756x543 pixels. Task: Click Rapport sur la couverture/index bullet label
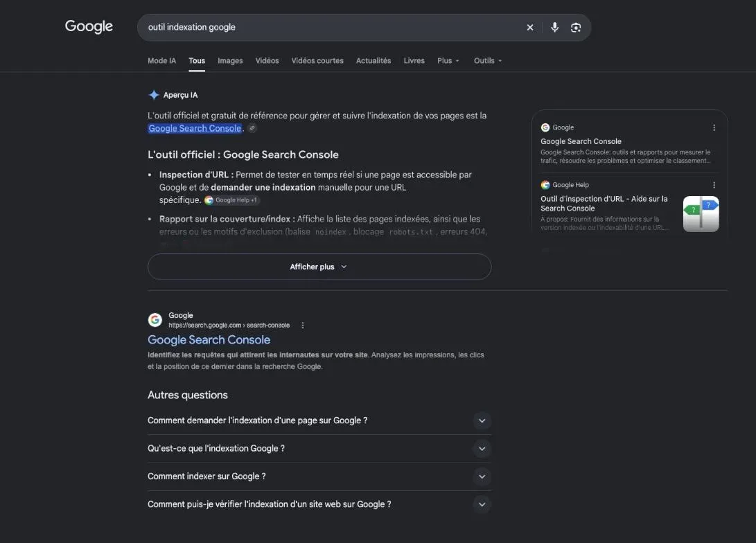tap(227, 219)
